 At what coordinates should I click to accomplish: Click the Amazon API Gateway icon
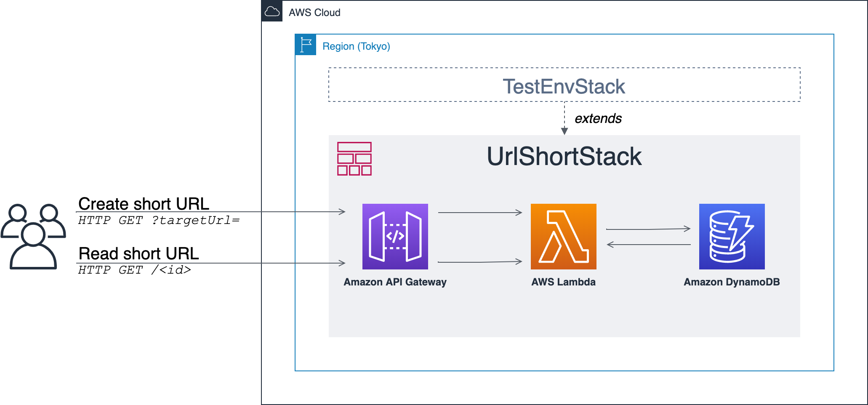395,237
